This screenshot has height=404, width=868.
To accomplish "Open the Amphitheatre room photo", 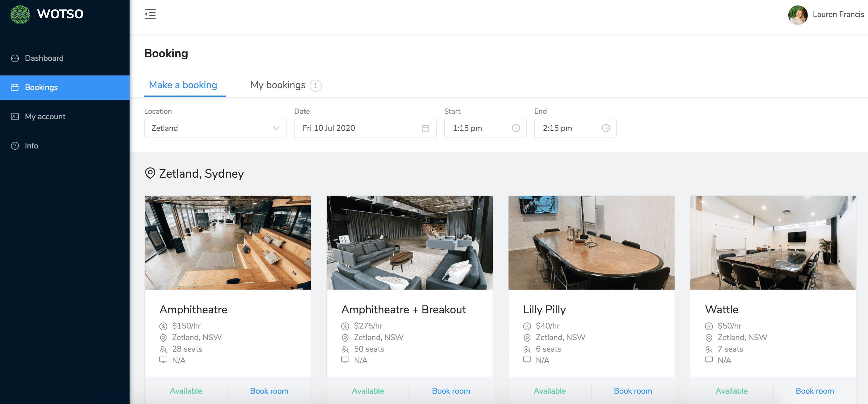I will 228,242.
